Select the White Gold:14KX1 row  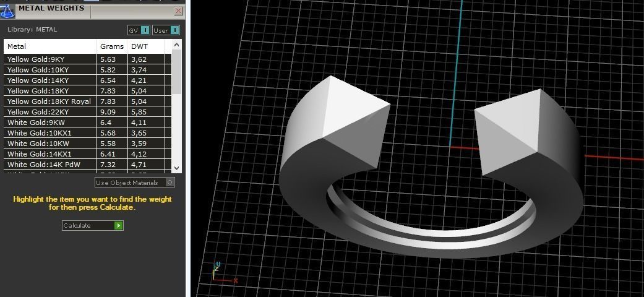pos(87,154)
